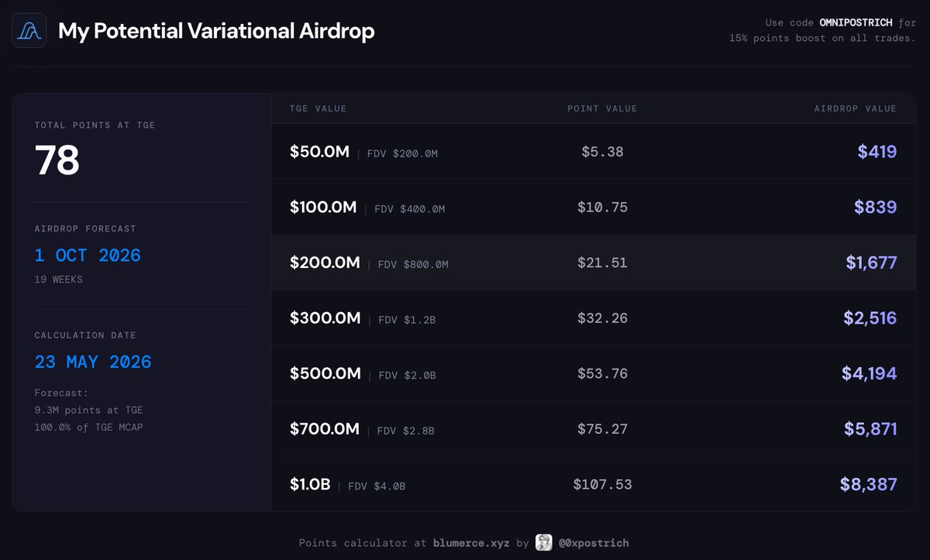Click the @0xpostrich author handle

pos(594,543)
